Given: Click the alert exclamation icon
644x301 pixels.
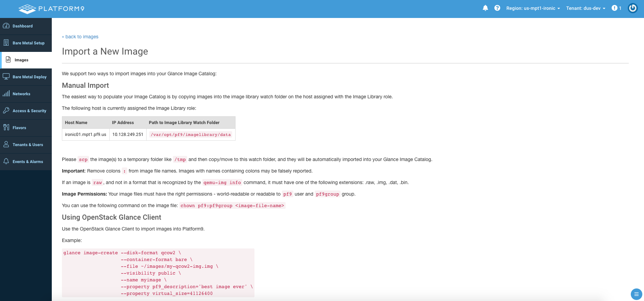Looking at the screenshot, I should coord(615,8).
